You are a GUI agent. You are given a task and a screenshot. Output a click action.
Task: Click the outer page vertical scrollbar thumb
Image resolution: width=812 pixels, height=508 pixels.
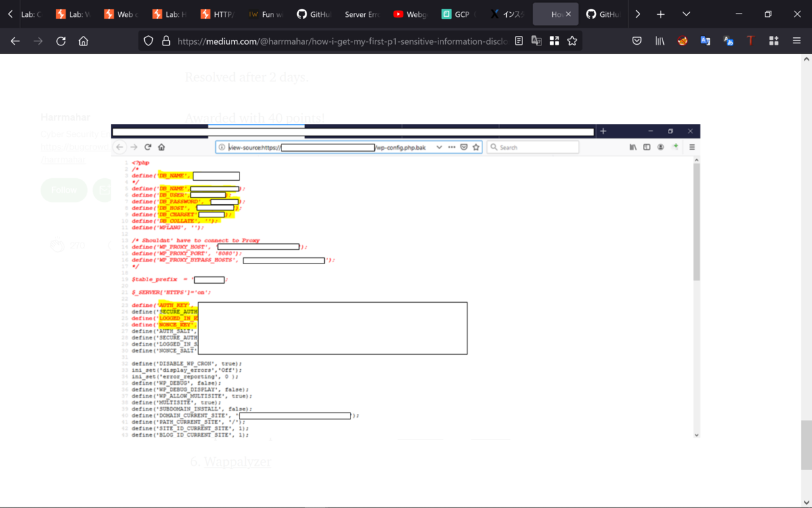tap(807, 445)
